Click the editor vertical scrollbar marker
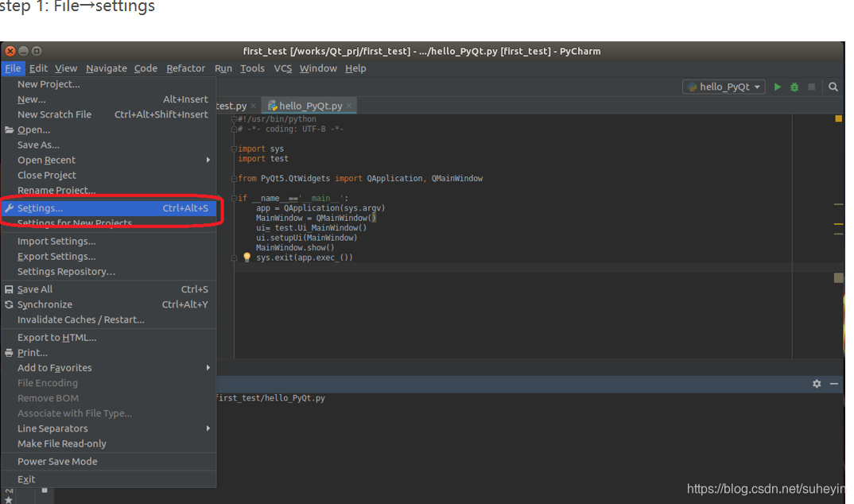854x504 pixels. (x=838, y=277)
